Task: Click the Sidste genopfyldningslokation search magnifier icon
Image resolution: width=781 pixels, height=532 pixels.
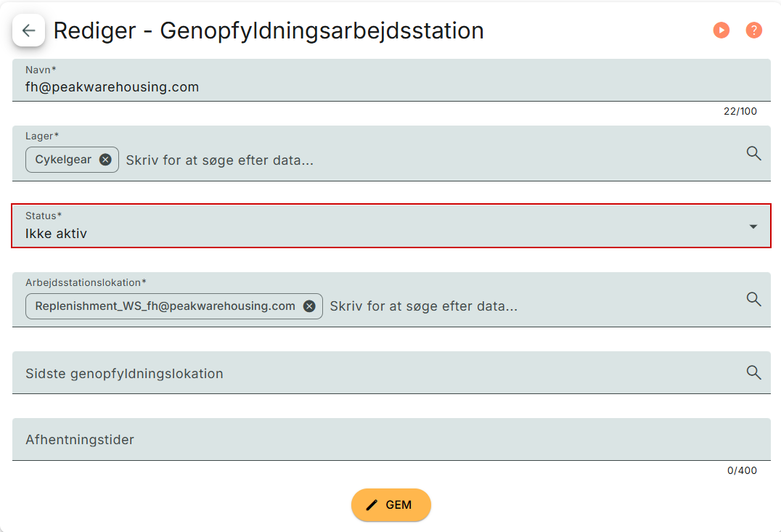Action: click(x=754, y=372)
